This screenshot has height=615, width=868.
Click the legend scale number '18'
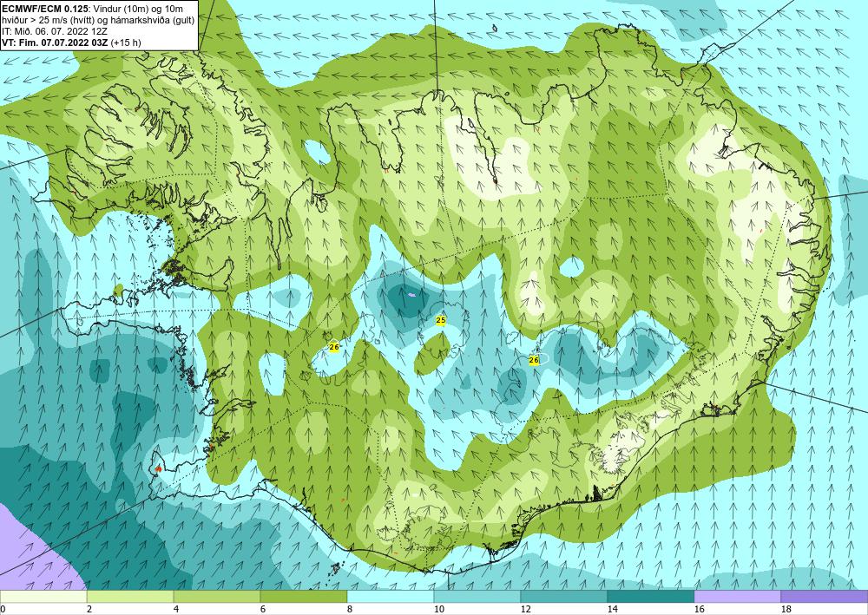click(x=786, y=609)
